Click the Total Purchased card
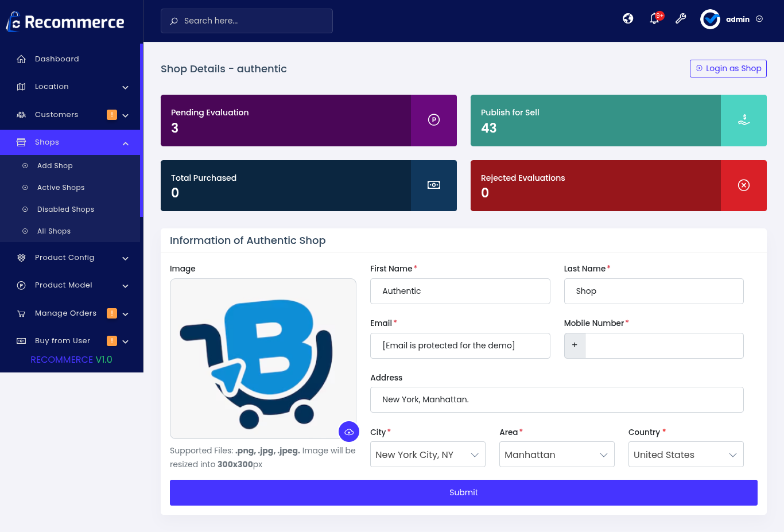Image resolution: width=784 pixels, height=532 pixels. (309, 185)
